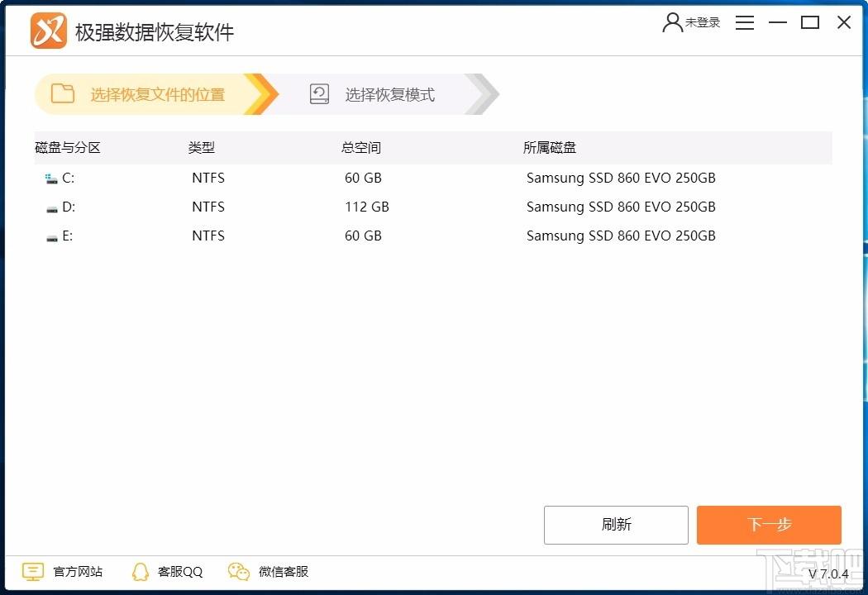Maximize the recovery software window
868x595 pixels.
point(810,22)
